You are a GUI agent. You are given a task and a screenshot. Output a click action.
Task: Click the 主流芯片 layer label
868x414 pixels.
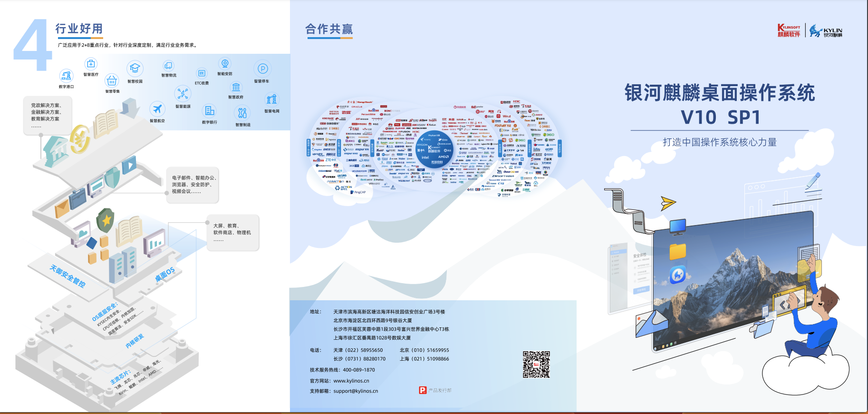click(x=120, y=377)
